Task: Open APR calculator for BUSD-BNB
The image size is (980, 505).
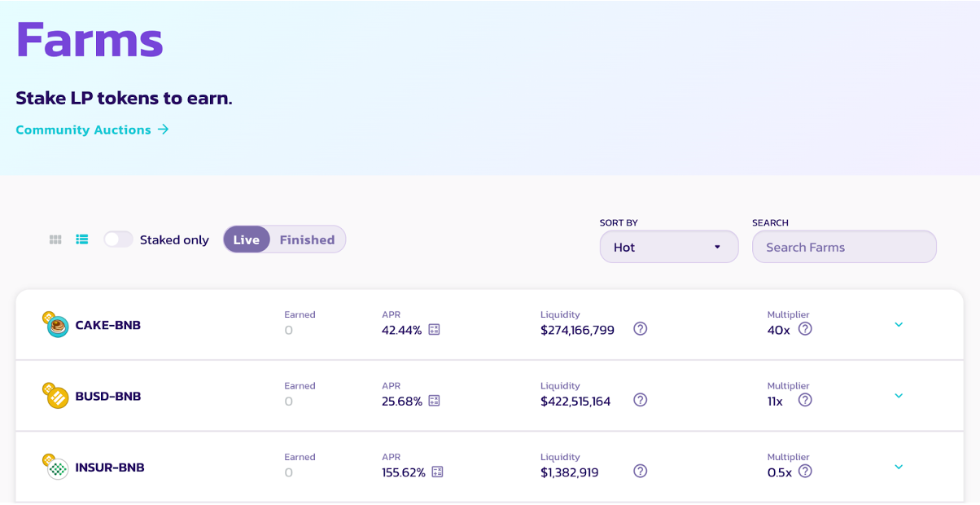Action: click(x=435, y=401)
